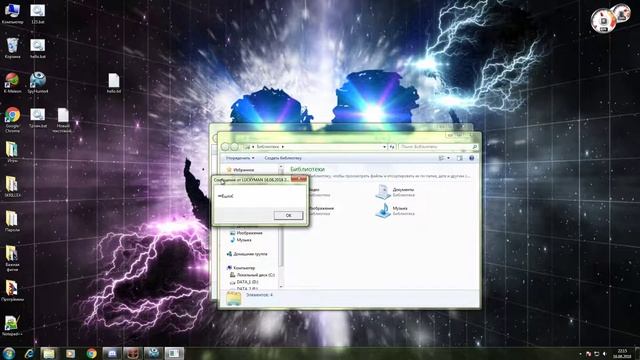The image size is (640, 360).
Task: Open the Игры desktop folder
Action: 12,152
